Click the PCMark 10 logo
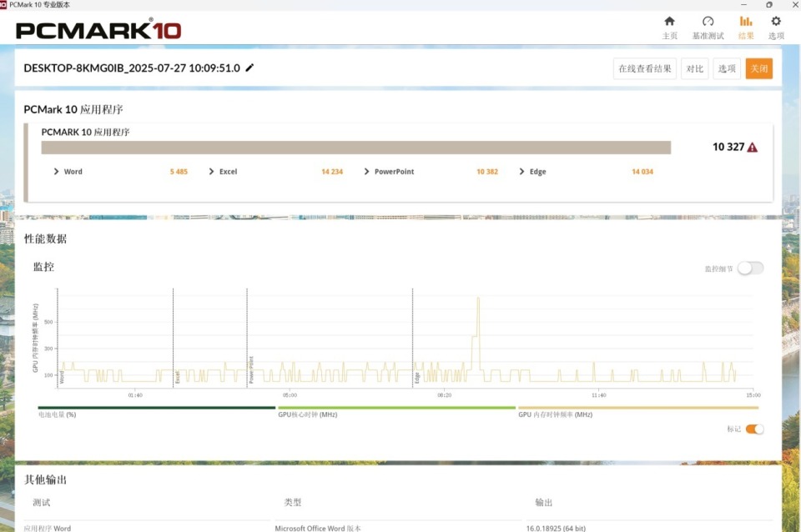This screenshot has height=532, width=801. click(x=98, y=30)
